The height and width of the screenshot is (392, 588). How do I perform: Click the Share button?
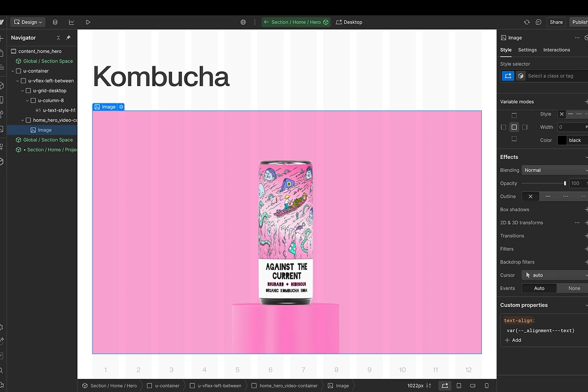(556, 22)
